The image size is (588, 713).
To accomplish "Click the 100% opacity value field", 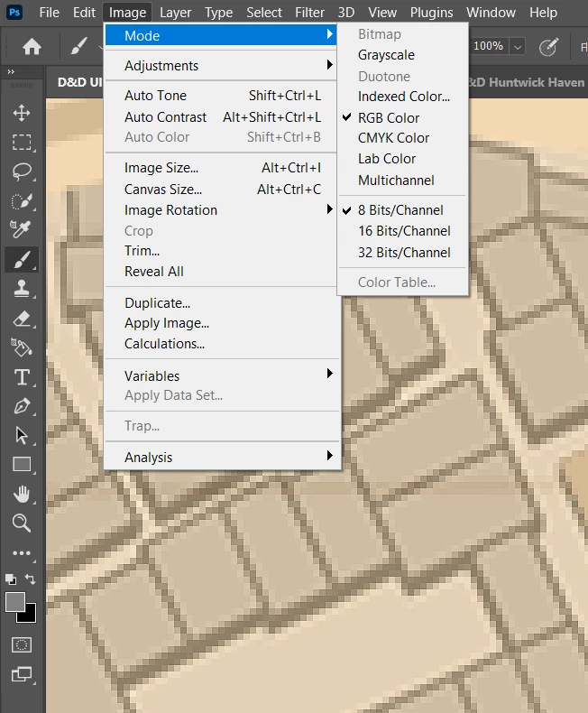I will (x=488, y=46).
